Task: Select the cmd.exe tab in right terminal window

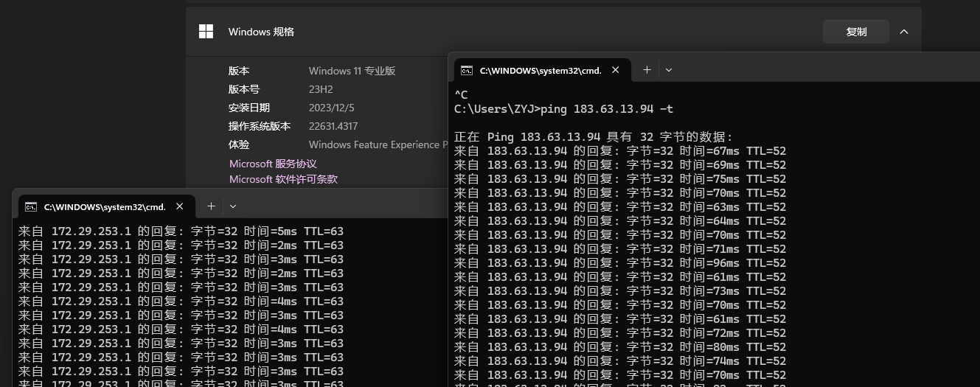Action: [x=541, y=70]
